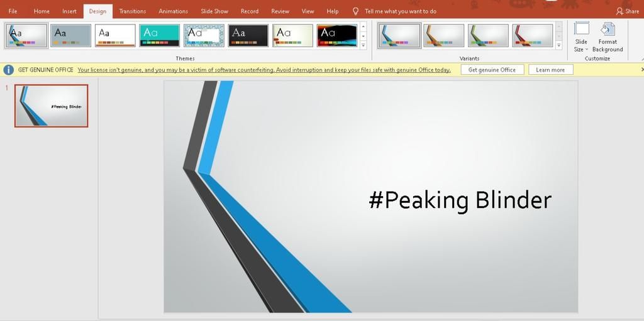Screen dimensions: 644x321
Task: Expand the Variants gallery More button
Action: (x=558, y=45)
